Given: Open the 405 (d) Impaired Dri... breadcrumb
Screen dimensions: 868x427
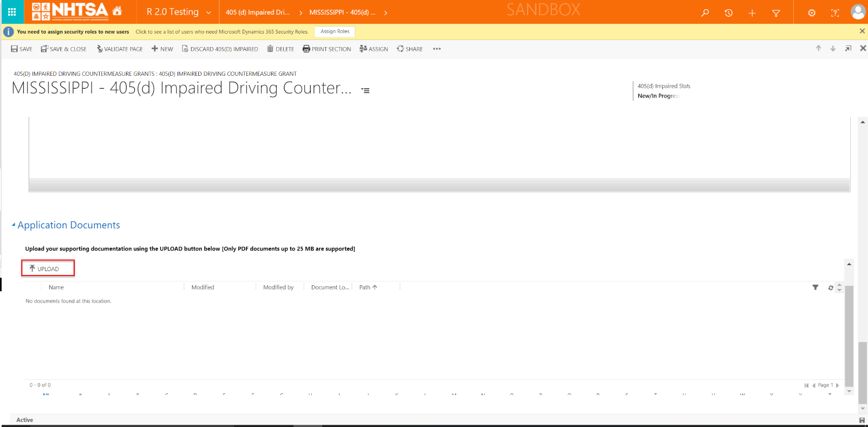Looking at the screenshot, I should click(257, 12).
